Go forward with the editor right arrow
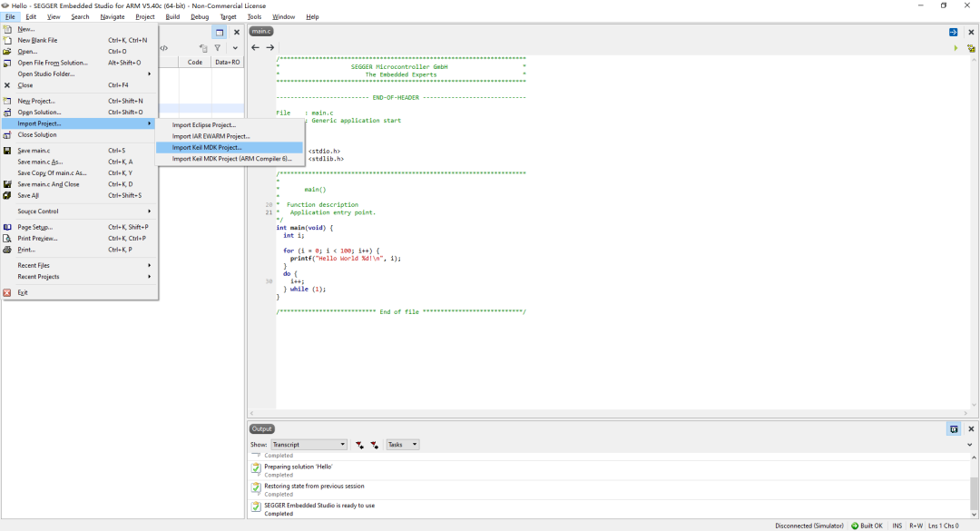This screenshot has width=980, height=531. click(x=270, y=47)
